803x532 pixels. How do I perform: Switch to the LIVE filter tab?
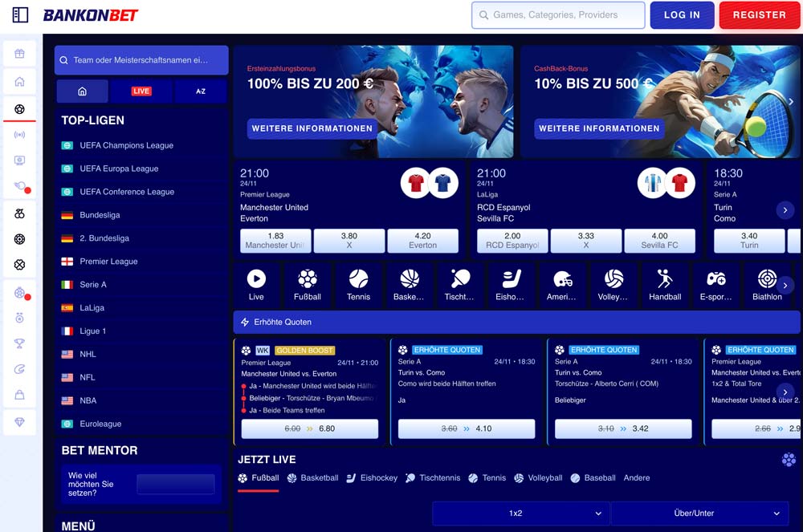click(141, 91)
